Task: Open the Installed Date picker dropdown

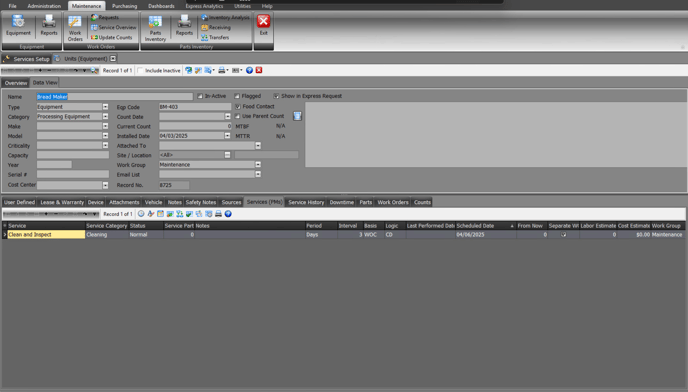Action: click(x=227, y=136)
